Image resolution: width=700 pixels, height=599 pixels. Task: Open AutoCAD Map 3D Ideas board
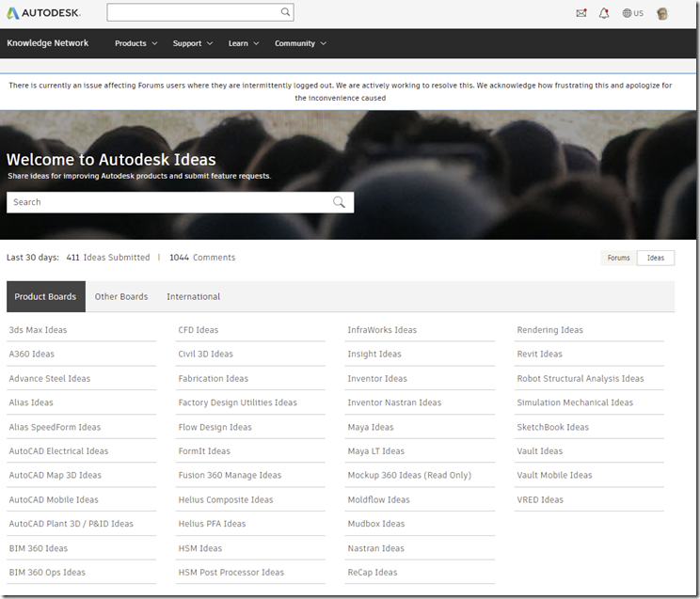[56, 476]
